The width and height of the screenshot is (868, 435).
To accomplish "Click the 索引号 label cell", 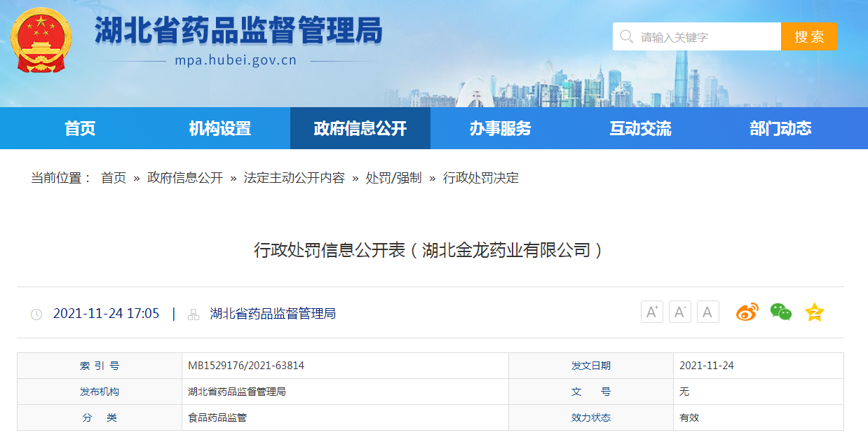I will 100,366.
